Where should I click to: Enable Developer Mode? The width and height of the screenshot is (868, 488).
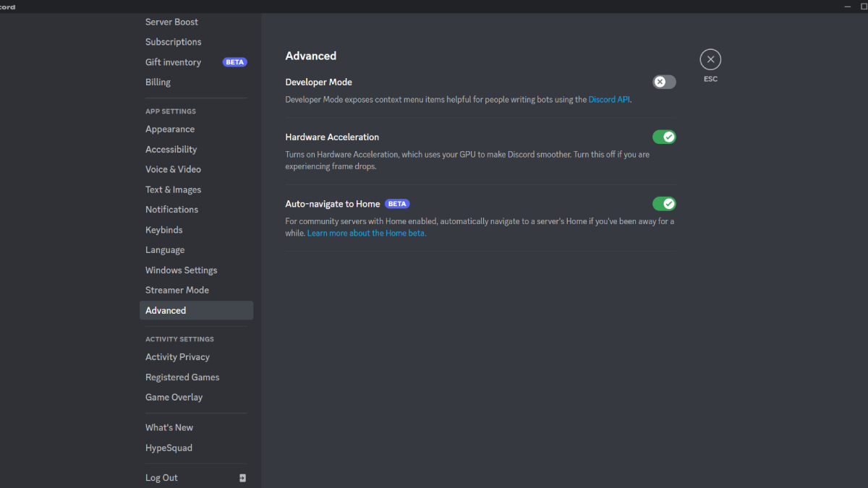coord(663,82)
